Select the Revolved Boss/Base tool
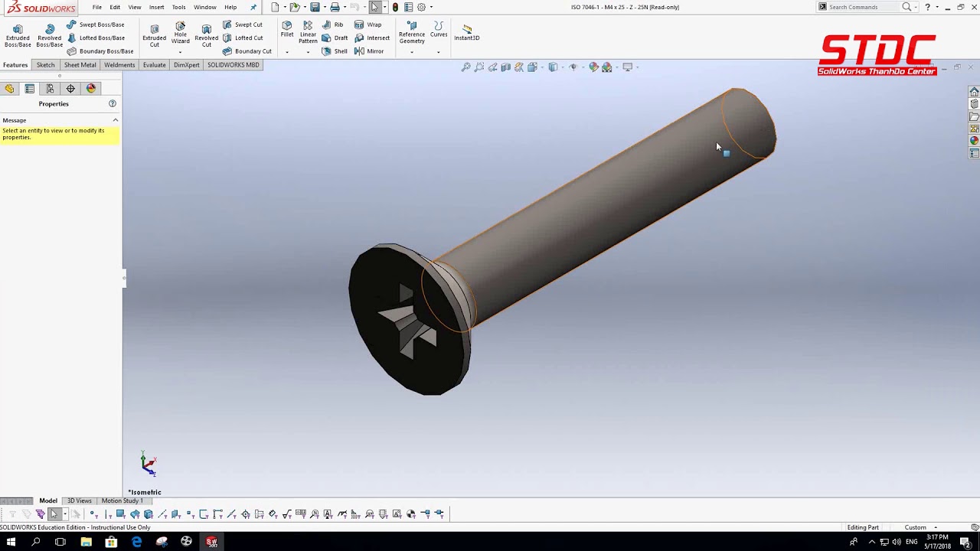 (49, 35)
